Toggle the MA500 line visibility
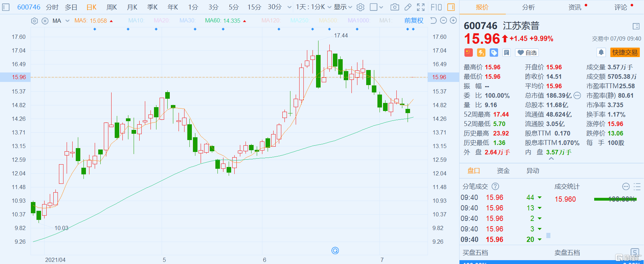 point(328,21)
